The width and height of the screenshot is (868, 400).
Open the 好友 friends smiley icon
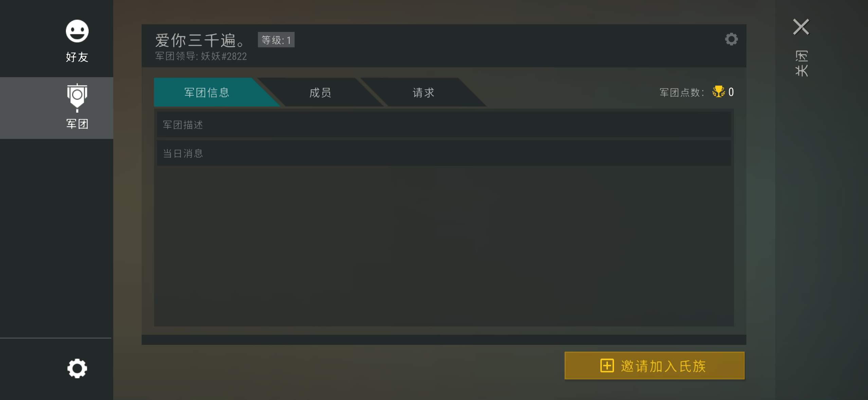[77, 31]
